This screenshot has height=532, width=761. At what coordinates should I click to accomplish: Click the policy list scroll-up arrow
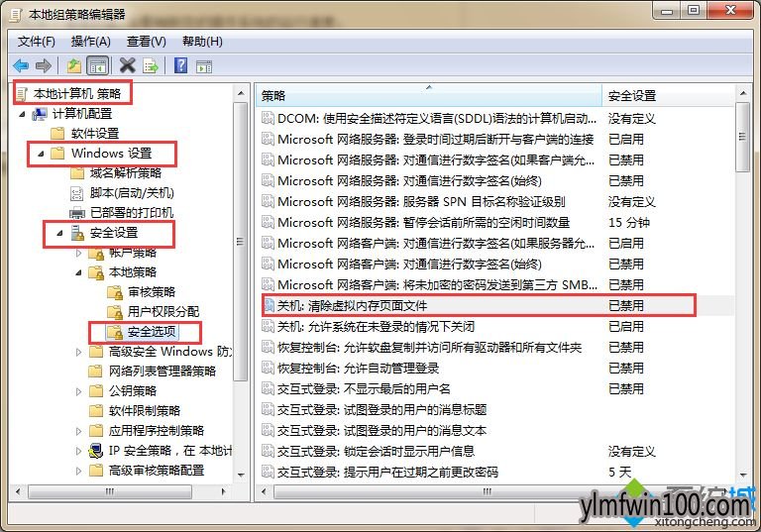point(742,93)
